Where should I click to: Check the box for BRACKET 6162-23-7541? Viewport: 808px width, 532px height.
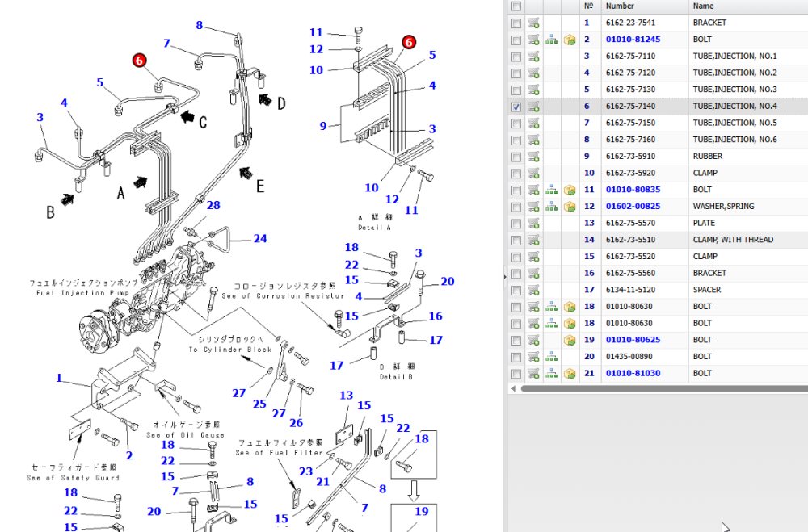click(x=516, y=23)
